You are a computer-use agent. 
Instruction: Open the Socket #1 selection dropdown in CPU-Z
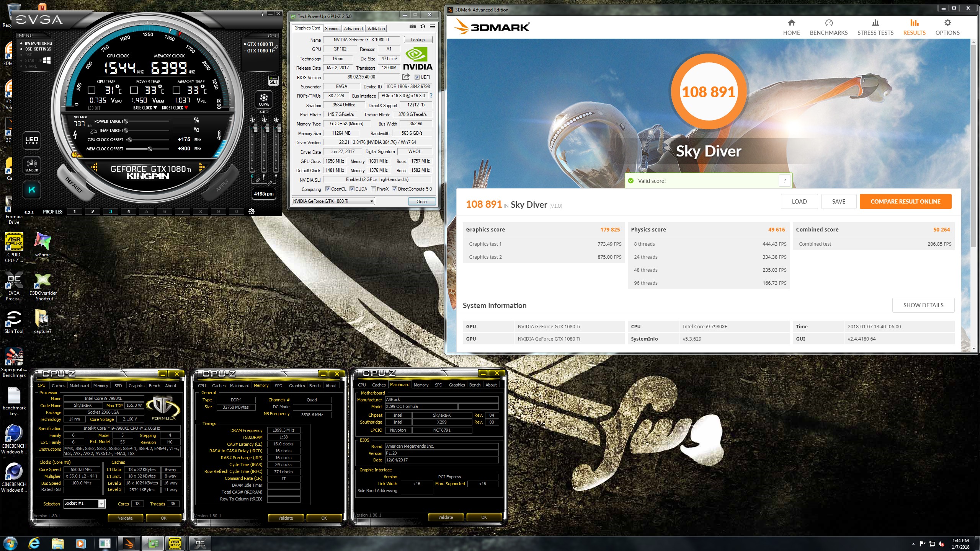pos(84,504)
